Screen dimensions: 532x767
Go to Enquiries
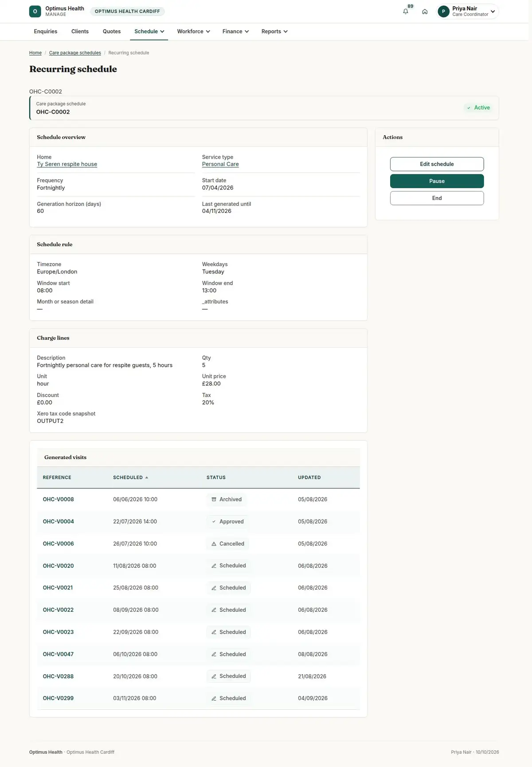pyautogui.click(x=46, y=31)
